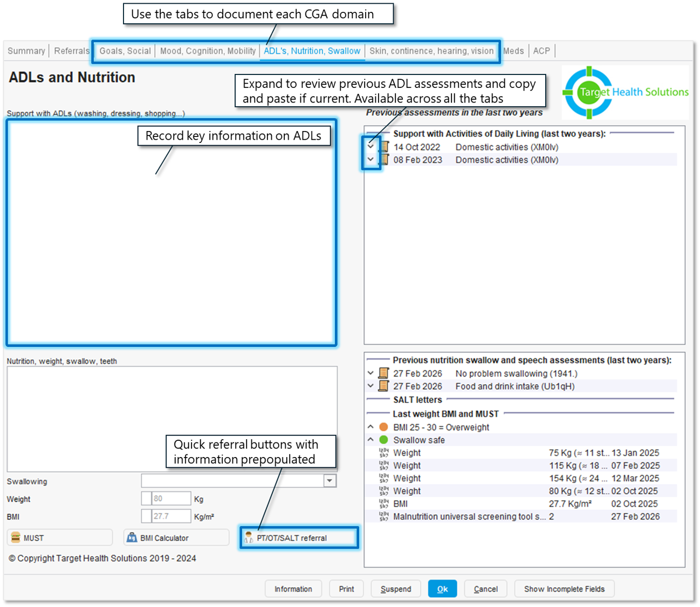700x607 pixels.
Task: Click numeric icon of Weight 07 Feb 2025
Action: tap(384, 466)
